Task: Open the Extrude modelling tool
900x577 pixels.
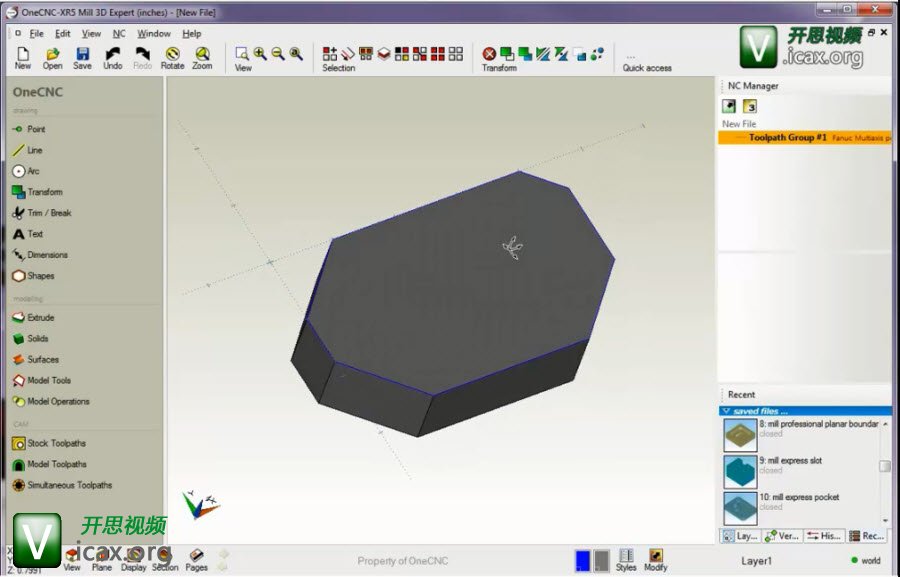Action: pos(40,318)
